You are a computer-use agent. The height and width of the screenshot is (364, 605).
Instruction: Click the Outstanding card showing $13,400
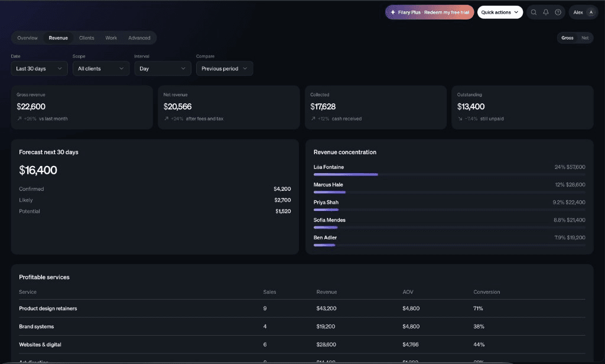pos(522,108)
